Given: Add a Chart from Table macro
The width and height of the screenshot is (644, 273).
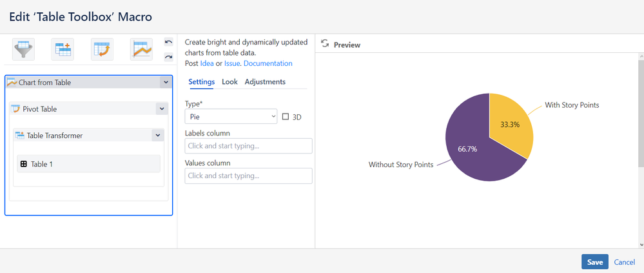Looking at the screenshot, I should click(x=141, y=49).
